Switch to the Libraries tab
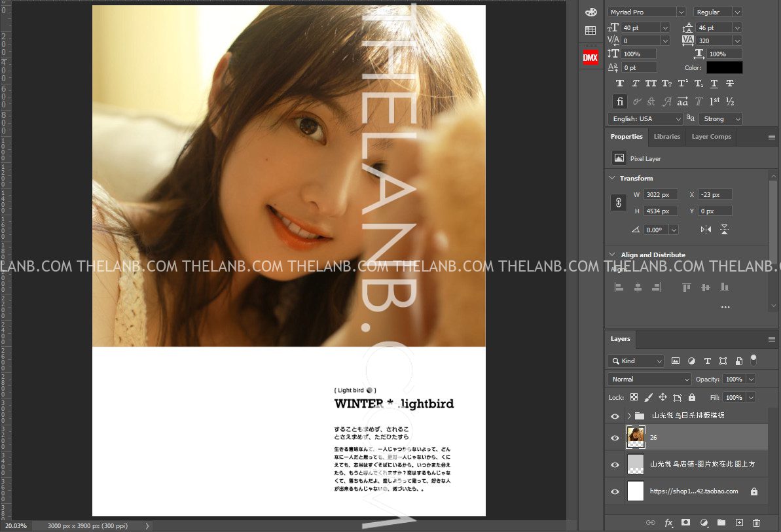 [x=666, y=137]
